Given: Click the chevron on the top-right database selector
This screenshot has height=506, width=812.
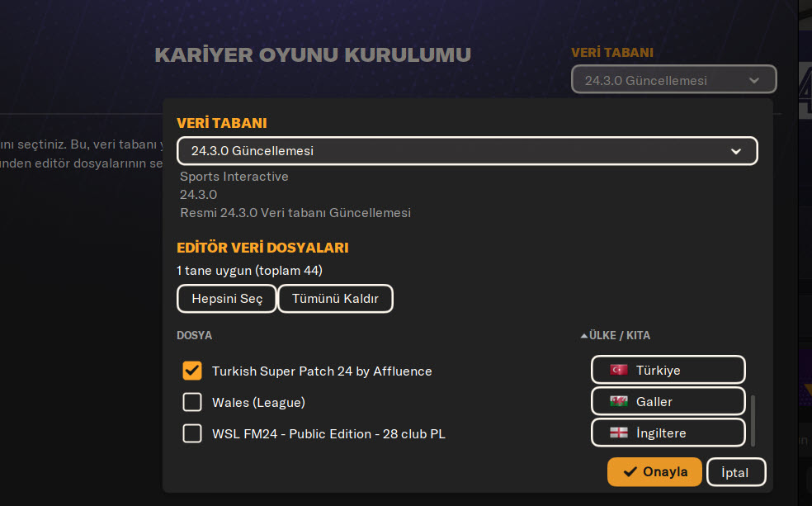Looking at the screenshot, I should click(x=753, y=80).
